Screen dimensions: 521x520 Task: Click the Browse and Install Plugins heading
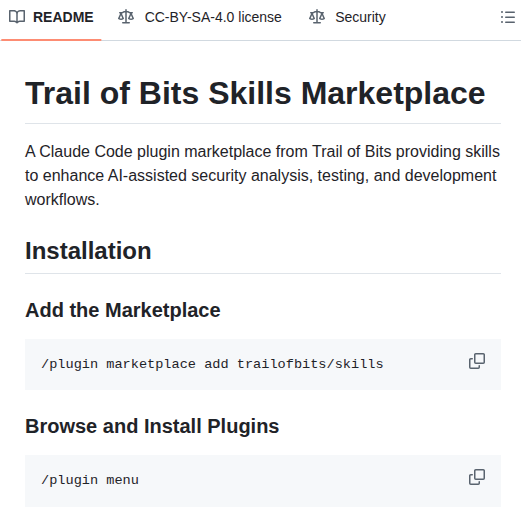click(152, 426)
